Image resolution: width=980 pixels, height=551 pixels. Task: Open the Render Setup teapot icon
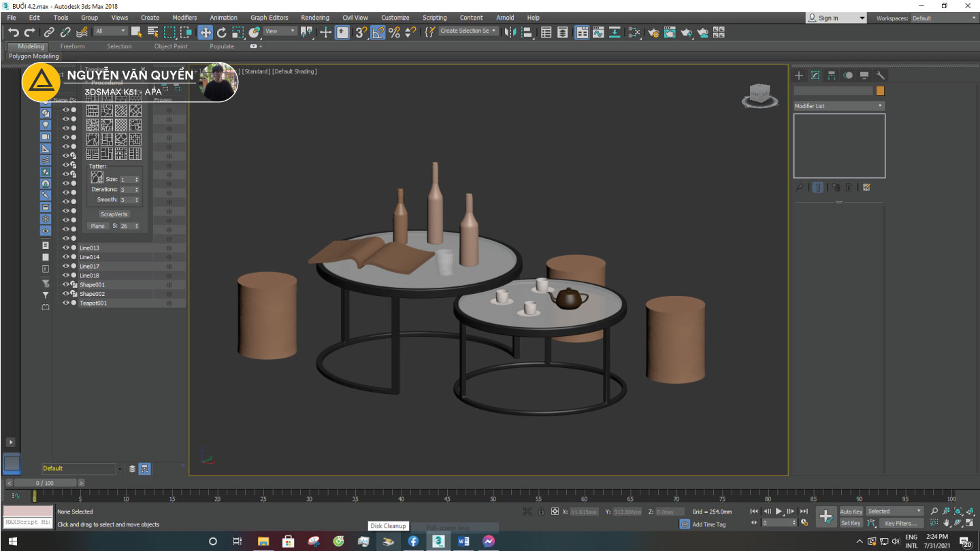[653, 32]
